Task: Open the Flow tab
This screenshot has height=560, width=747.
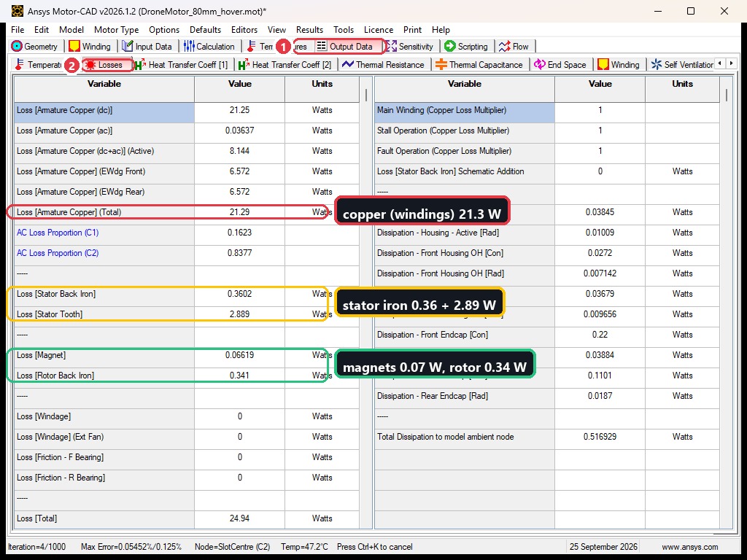Action: click(x=514, y=46)
